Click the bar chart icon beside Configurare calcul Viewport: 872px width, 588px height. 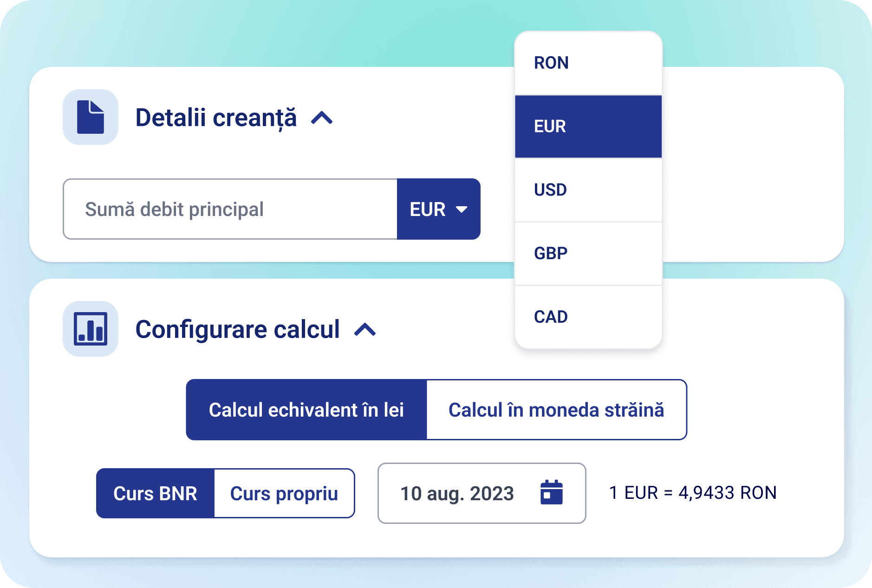click(x=91, y=329)
